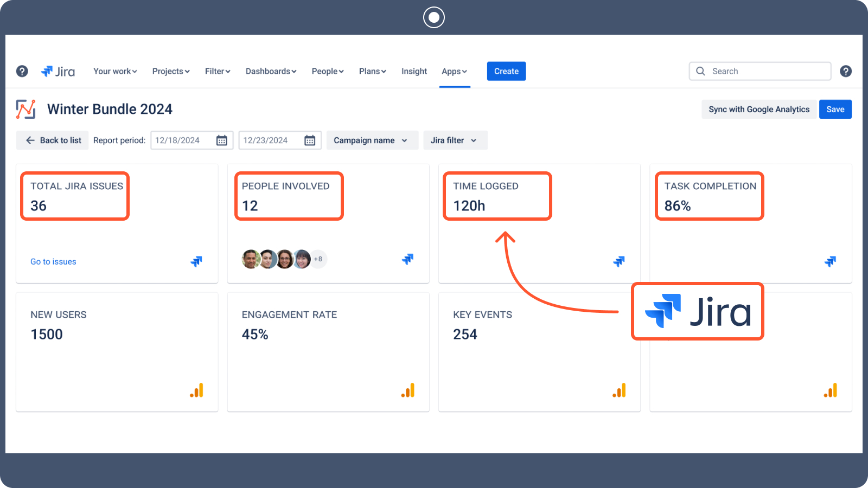Click the 12/18/2024 start date field
Image resolution: width=868 pixels, height=488 pixels.
[192, 140]
